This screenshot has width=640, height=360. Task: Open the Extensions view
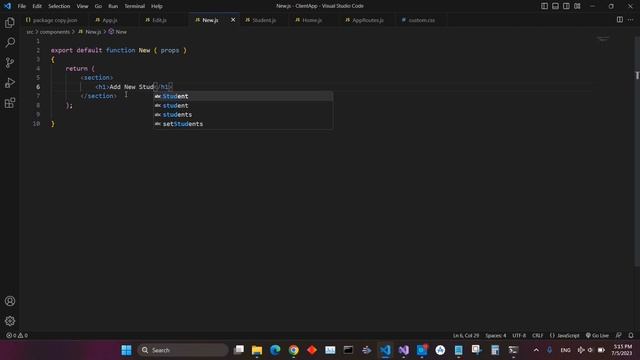pos(10,103)
